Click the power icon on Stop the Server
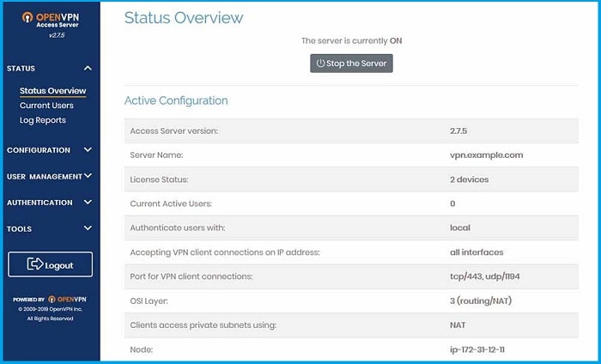Image resolution: width=601 pixels, height=364 pixels. coord(320,64)
